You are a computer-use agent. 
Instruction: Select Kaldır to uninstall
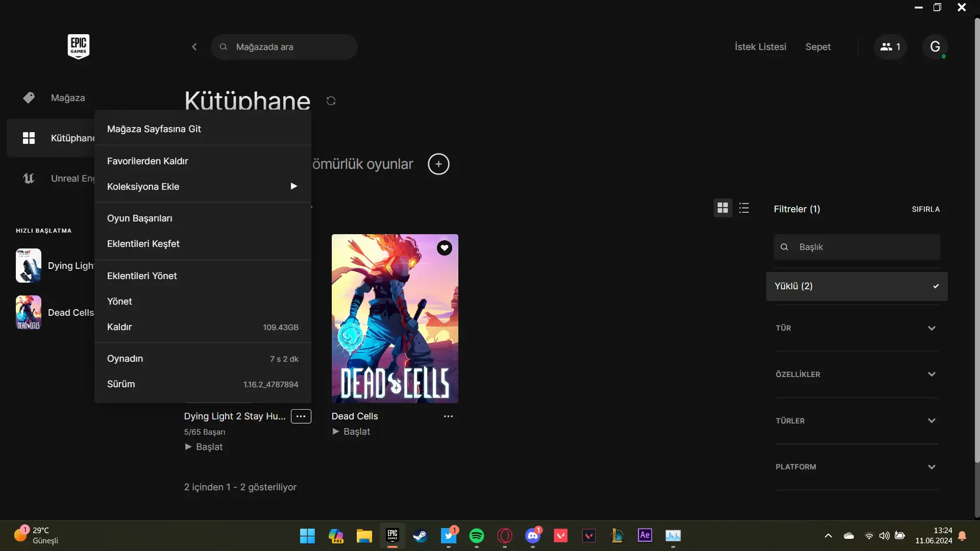click(x=203, y=327)
